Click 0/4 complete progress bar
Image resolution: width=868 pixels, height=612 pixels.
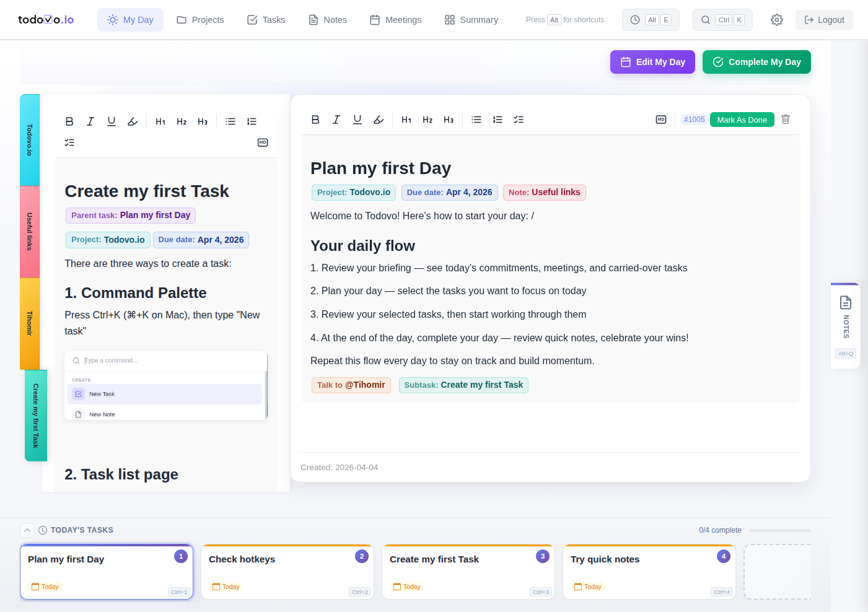[x=780, y=530]
